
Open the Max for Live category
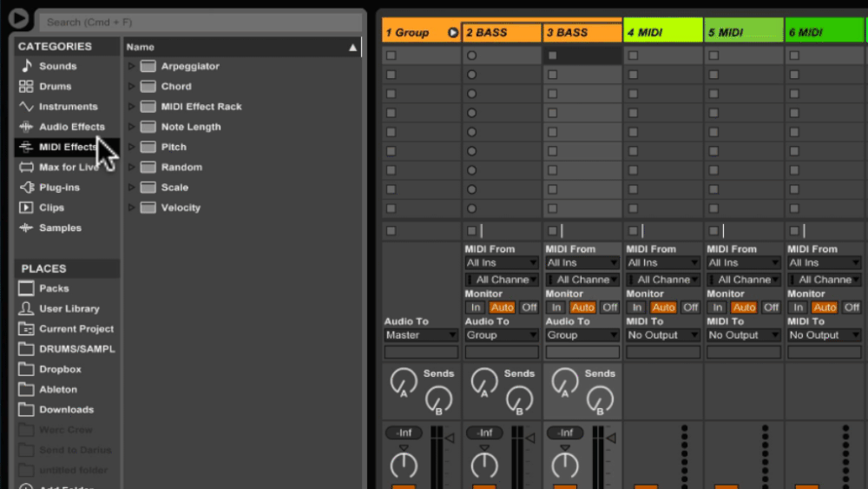coord(68,168)
